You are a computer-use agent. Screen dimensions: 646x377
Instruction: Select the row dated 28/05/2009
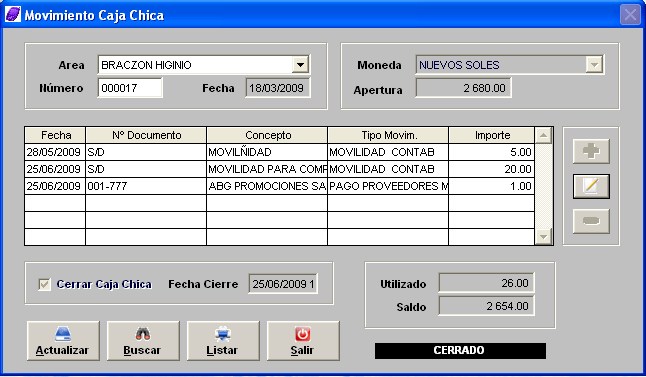point(280,152)
